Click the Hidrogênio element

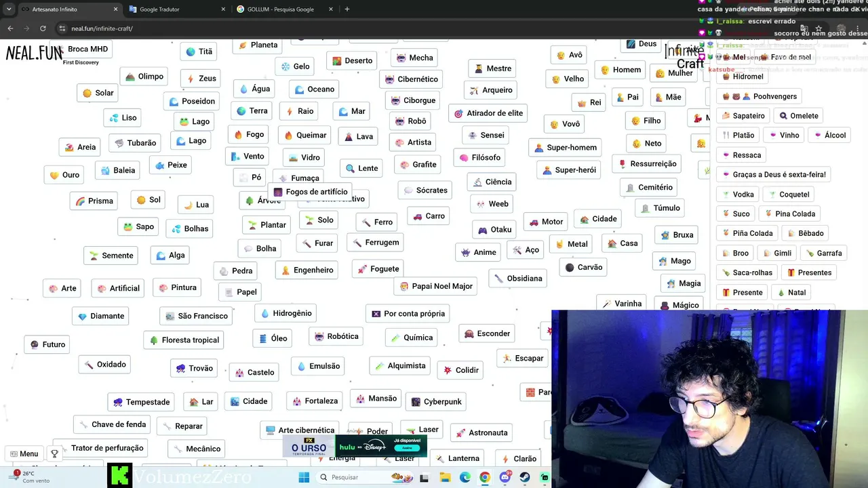[285, 313]
